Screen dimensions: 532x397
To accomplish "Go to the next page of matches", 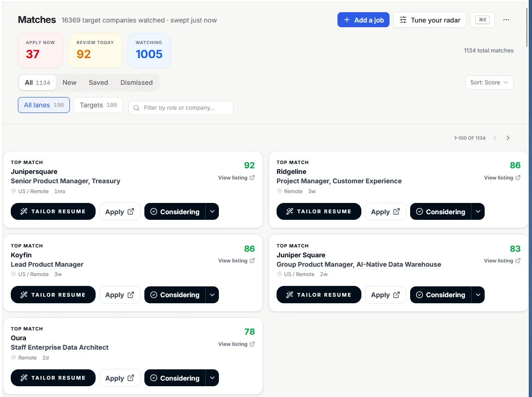I will click(508, 138).
